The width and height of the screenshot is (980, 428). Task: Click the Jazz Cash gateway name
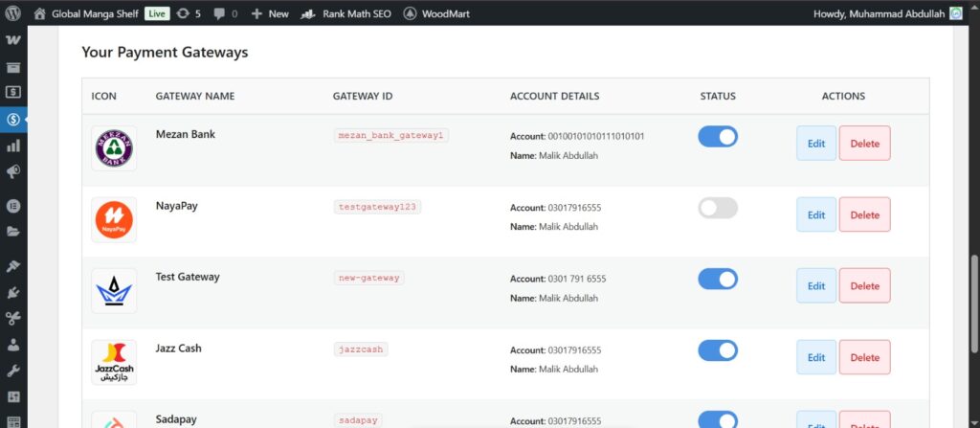[178, 348]
